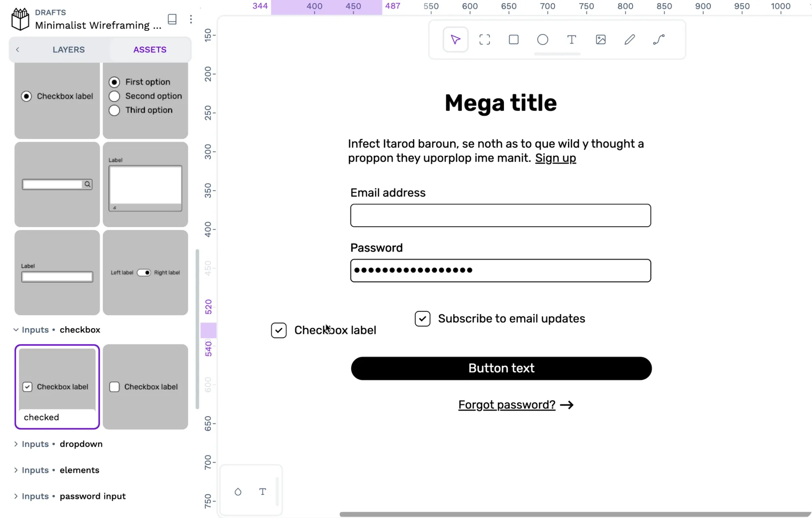Expand the Inputs dropdown category

(16, 443)
